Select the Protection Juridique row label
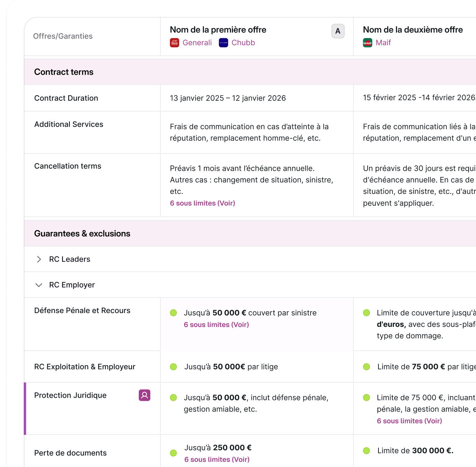The width and height of the screenshot is (476, 467). pos(70,395)
